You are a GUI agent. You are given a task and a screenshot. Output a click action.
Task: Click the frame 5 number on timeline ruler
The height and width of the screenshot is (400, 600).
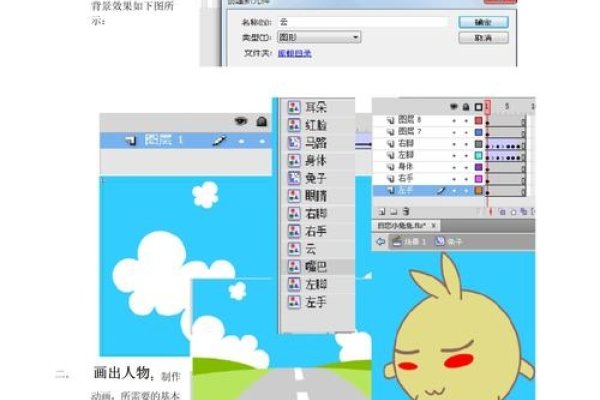click(x=507, y=106)
